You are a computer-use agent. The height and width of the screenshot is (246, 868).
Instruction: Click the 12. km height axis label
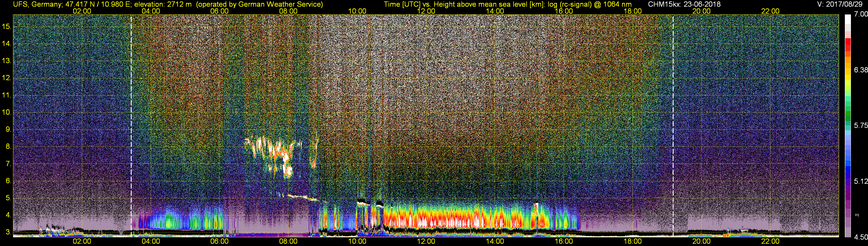click(7, 78)
